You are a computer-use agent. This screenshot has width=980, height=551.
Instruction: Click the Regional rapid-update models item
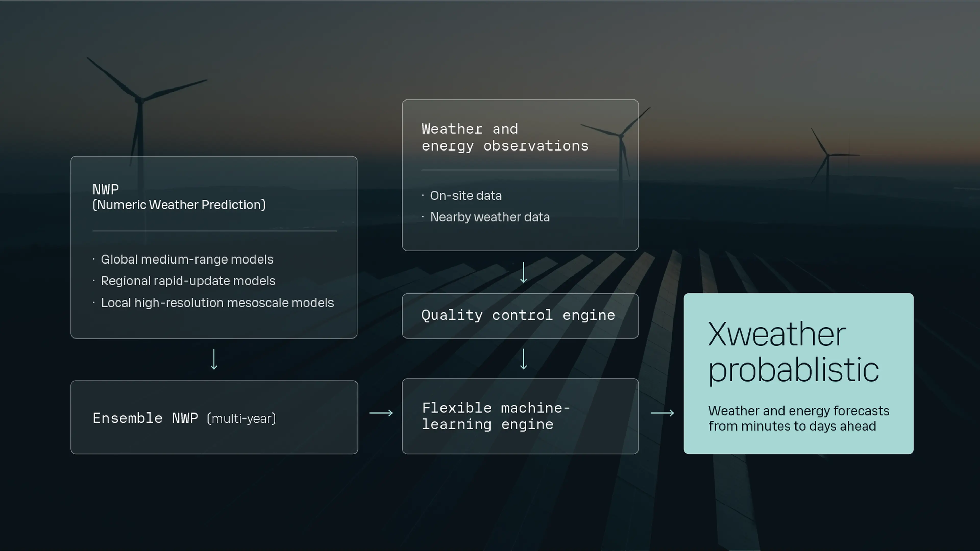pyautogui.click(x=188, y=281)
